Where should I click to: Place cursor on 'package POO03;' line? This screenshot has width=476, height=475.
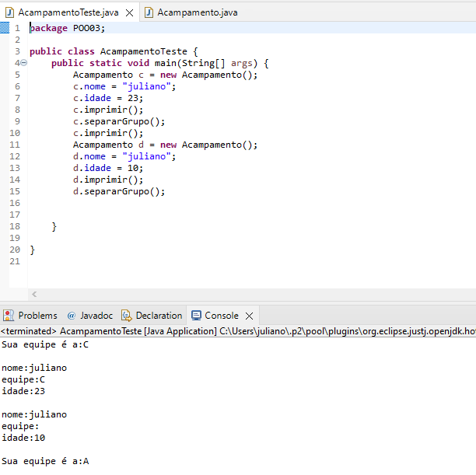[x=67, y=28]
